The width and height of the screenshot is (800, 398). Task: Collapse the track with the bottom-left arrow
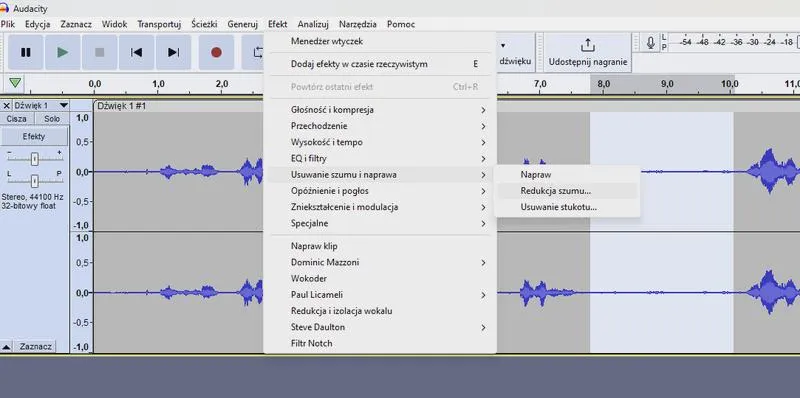(x=6, y=346)
